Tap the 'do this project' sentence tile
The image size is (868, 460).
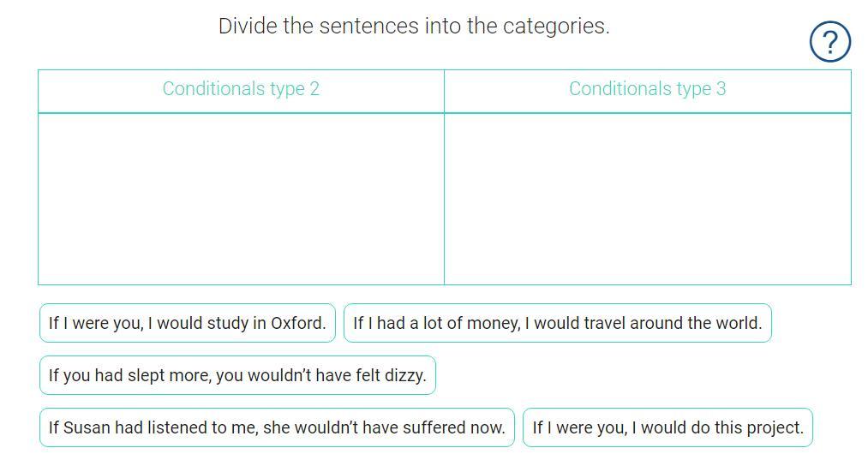pyautogui.click(x=667, y=427)
